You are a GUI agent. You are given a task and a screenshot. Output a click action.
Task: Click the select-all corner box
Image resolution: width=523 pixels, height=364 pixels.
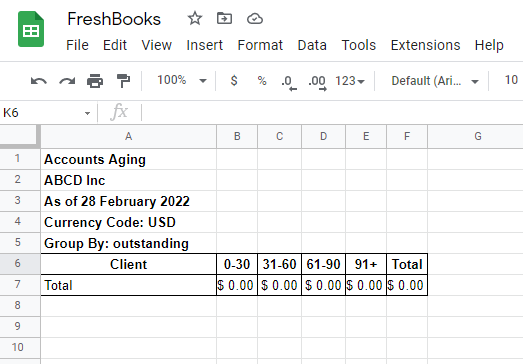click(x=20, y=136)
